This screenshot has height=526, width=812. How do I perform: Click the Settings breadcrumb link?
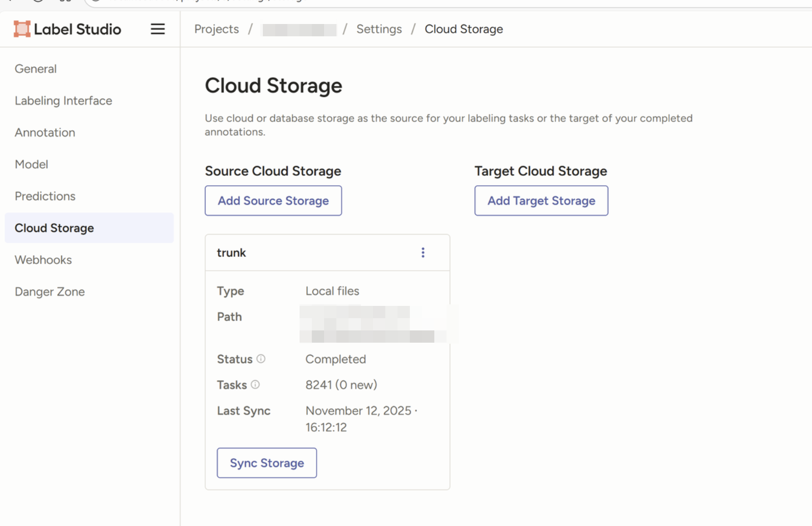point(379,29)
